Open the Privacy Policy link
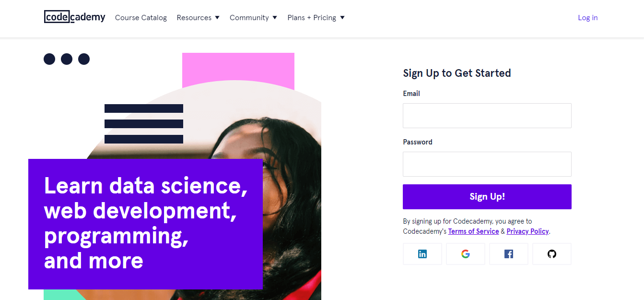Image resolution: width=644 pixels, height=300 pixels. 527,231
